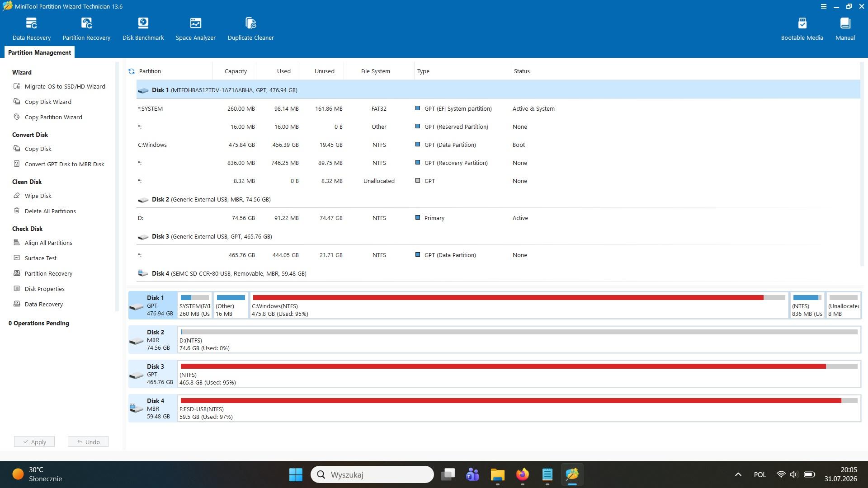Screen dimensions: 868x488
Task: Click the refresh icon beside Partition column
Action: (132, 71)
